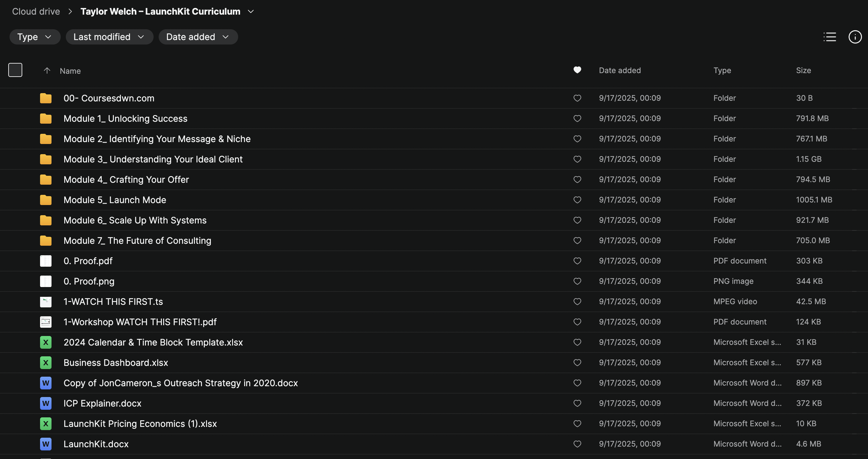Click the name sort direction arrow
This screenshot has width=868, height=459.
click(x=47, y=71)
